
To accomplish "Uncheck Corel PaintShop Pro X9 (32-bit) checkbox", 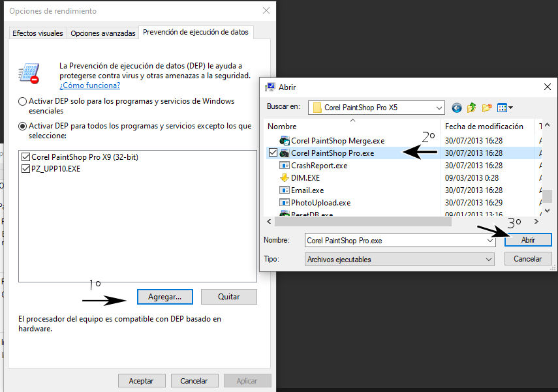I will [x=25, y=157].
